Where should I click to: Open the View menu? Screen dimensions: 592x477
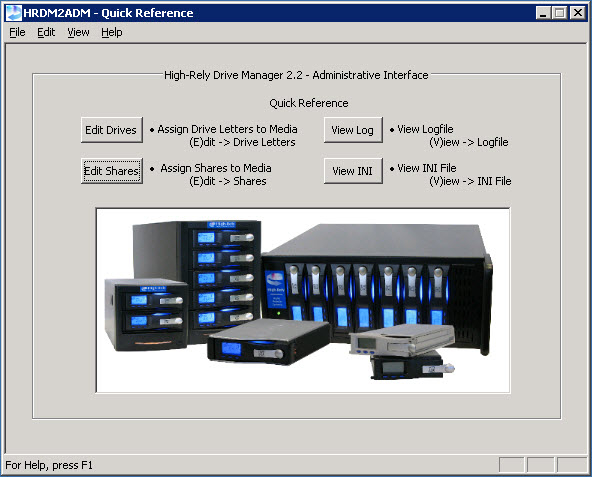click(x=78, y=32)
